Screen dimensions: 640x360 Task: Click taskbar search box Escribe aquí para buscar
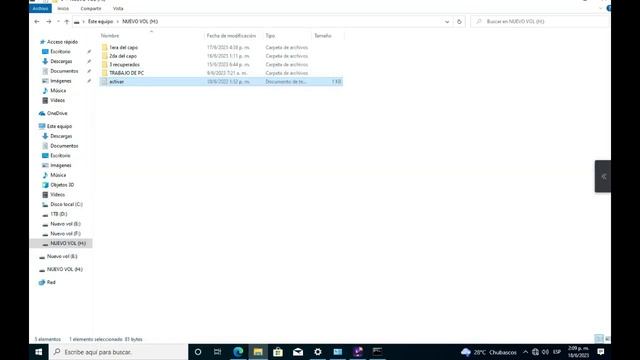pyautogui.click(x=118, y=352)
